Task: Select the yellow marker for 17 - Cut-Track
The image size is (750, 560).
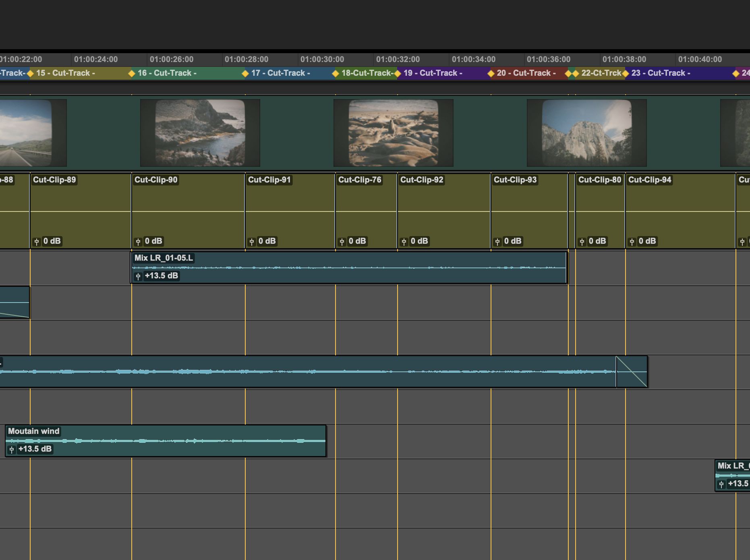Action: coord(245,73)
